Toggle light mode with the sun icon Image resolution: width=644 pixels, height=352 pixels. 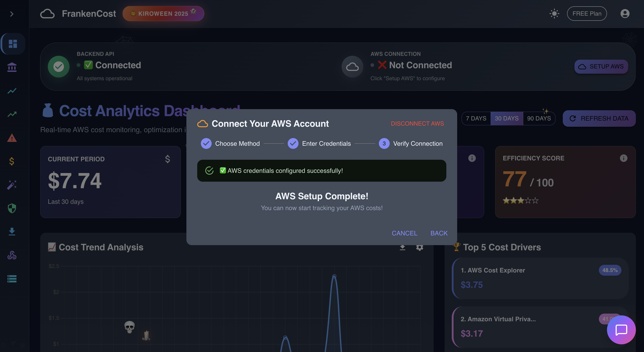click(554, 14)
